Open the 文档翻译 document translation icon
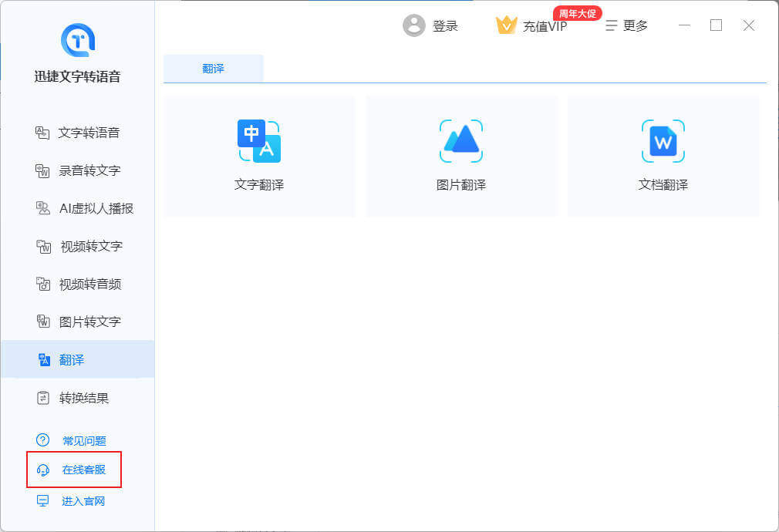 pos(663,141)
